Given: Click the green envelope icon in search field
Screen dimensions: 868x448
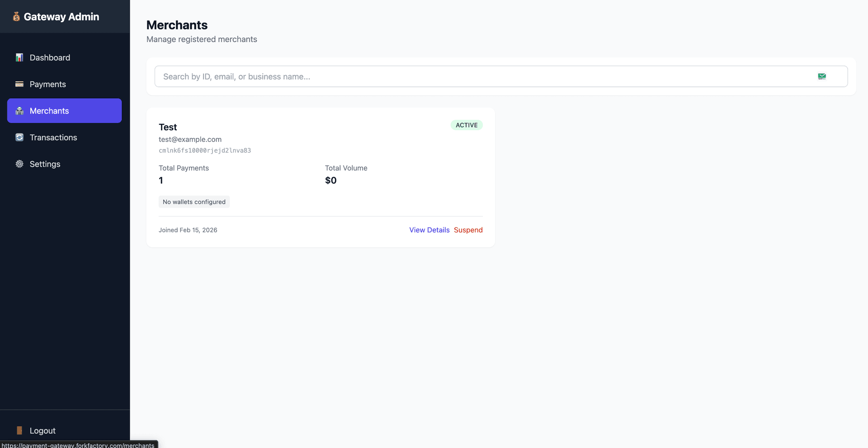Looking at the screenshot, I should [822, 76].
